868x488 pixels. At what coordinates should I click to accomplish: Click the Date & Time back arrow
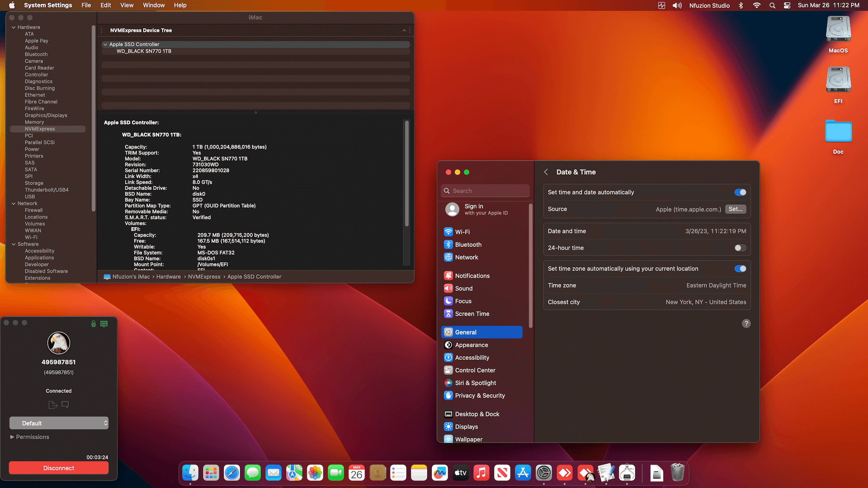(x=546, y=172)
